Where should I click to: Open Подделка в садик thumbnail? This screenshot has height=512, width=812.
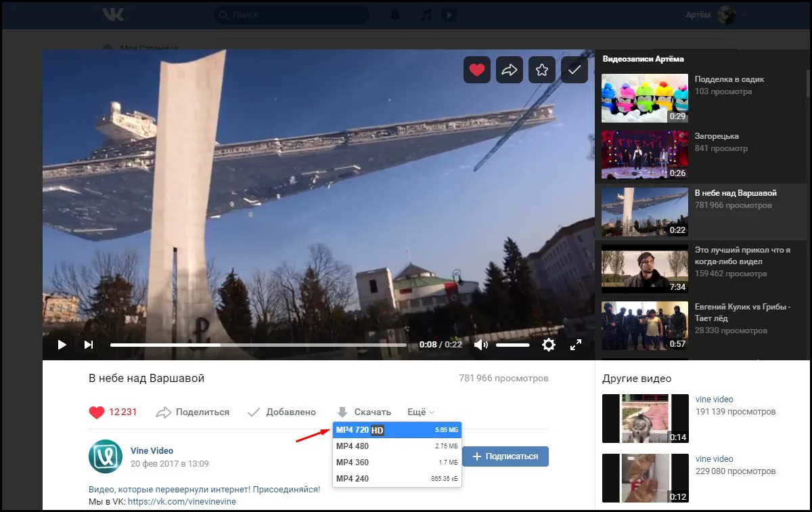[645, 98]
